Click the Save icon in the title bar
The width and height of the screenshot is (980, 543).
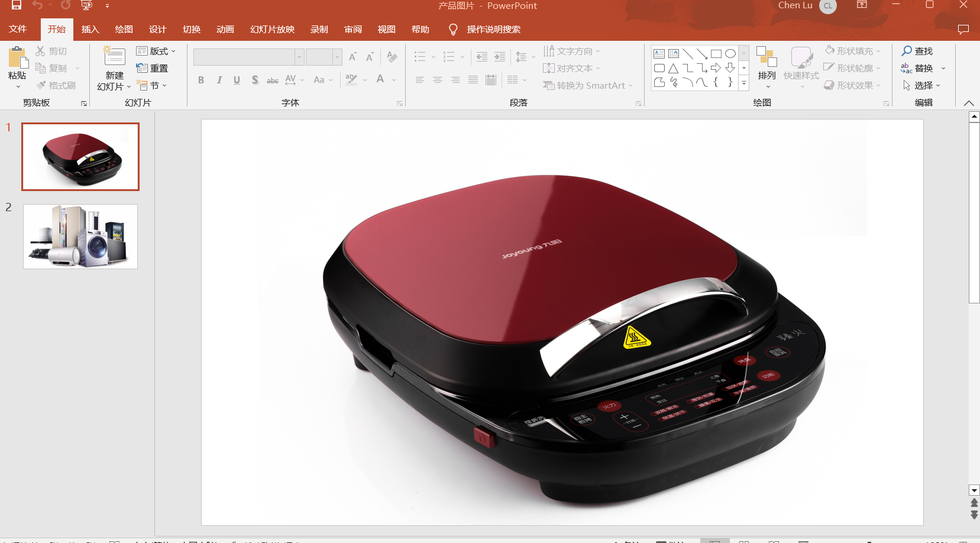point(17,5)
